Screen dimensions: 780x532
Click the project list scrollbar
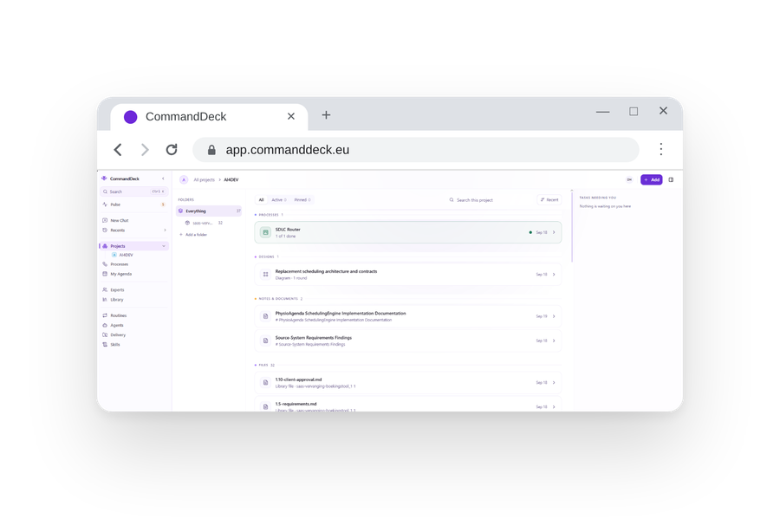click(572, 226)
